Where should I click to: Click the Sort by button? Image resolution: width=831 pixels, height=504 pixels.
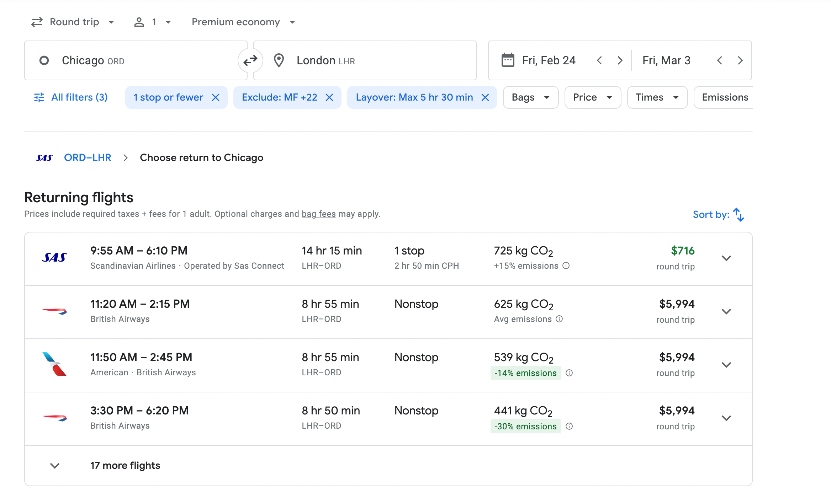pyautogui.click(x=718, y=214)
